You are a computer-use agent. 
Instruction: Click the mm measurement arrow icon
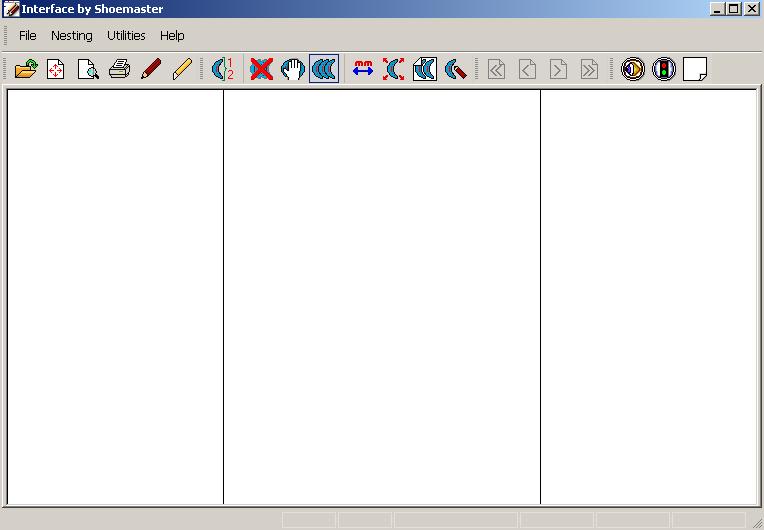(363, 69)
